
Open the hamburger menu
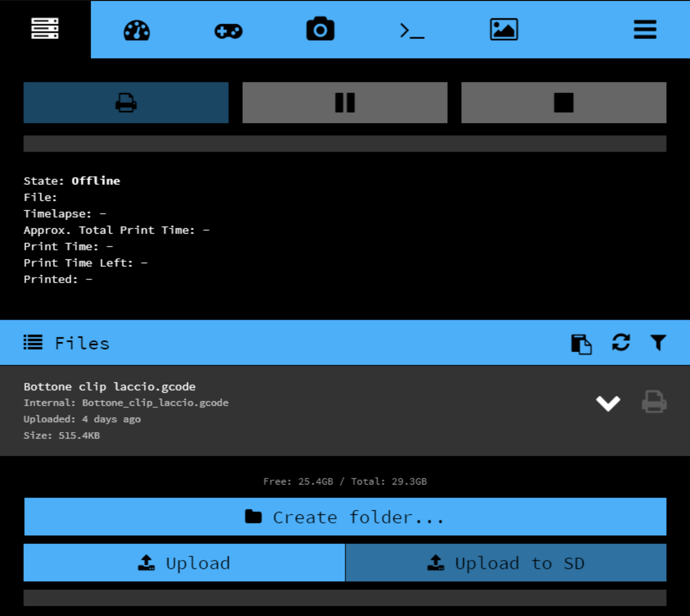645,30
